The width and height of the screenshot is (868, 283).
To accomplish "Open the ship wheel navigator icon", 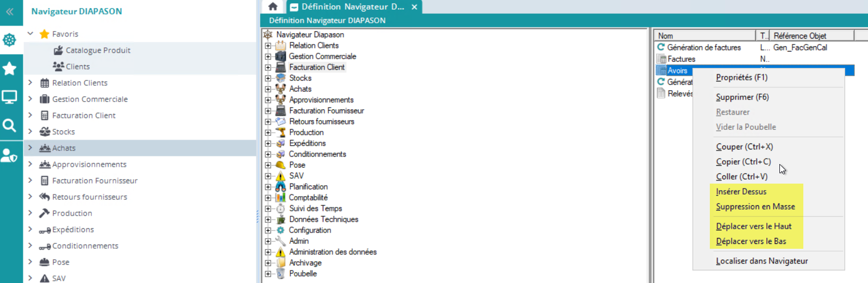I will (10, 40).
